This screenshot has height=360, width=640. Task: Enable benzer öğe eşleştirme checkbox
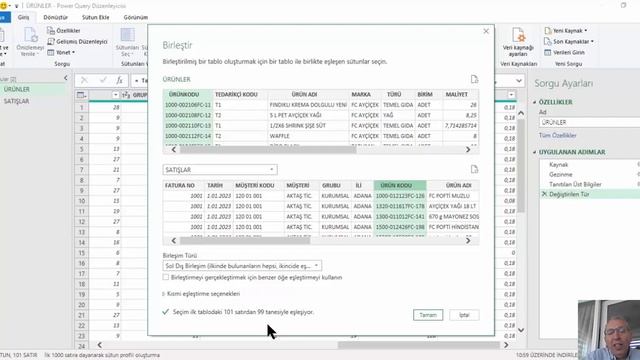(x=166, y=278)
